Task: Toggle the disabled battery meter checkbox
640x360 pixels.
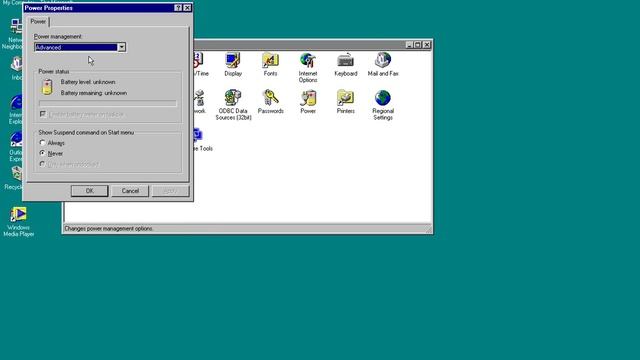Action: pos(43,114)
